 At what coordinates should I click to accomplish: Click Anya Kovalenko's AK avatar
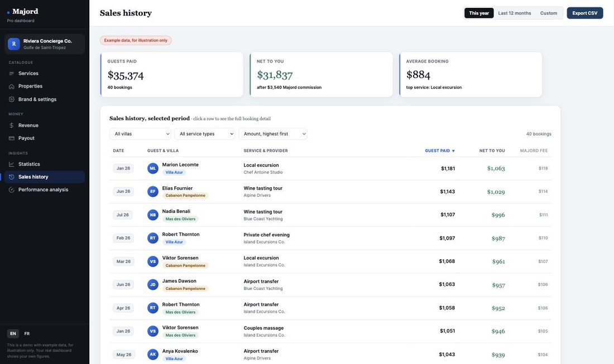[153, 355]
